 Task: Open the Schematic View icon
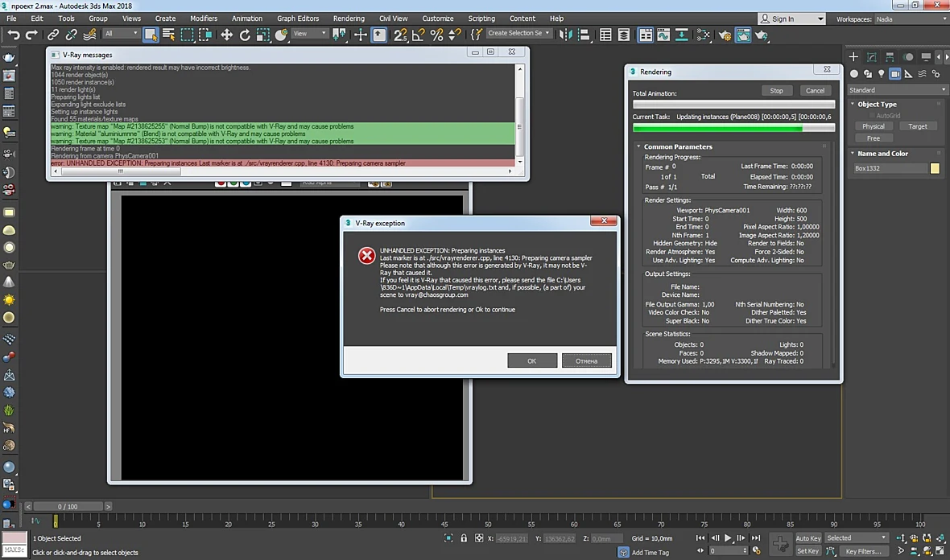tap(682, 35)
